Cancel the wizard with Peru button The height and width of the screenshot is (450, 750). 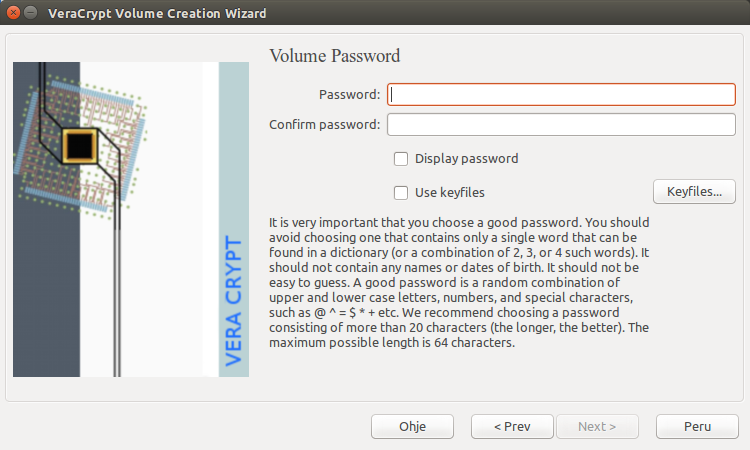[697, 427]
